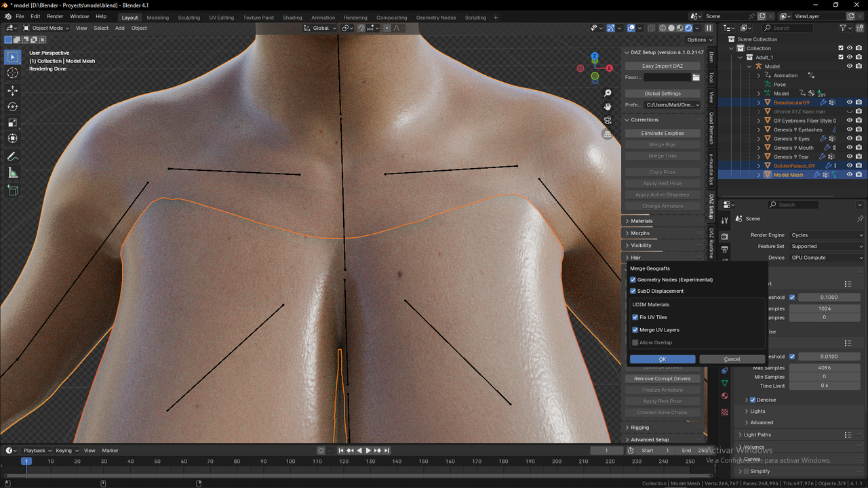Toggle the Denoise checkbox

coord(752,400)
